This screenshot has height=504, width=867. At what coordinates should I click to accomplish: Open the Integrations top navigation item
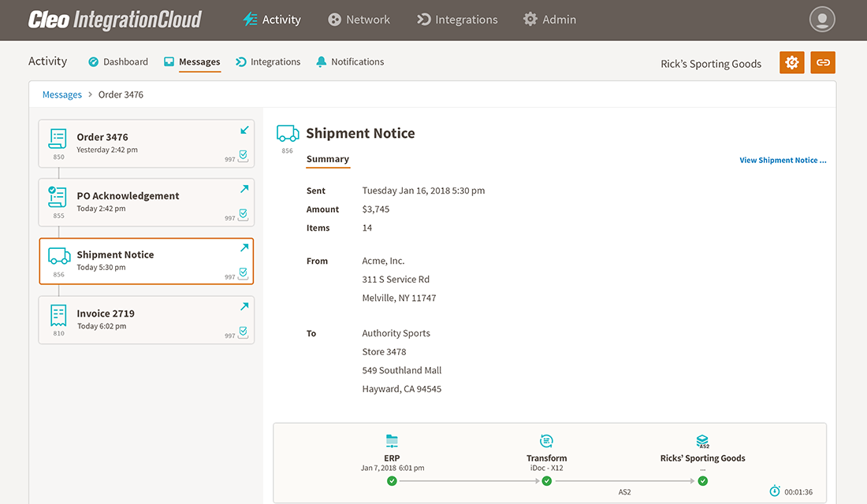pos(457,20)
